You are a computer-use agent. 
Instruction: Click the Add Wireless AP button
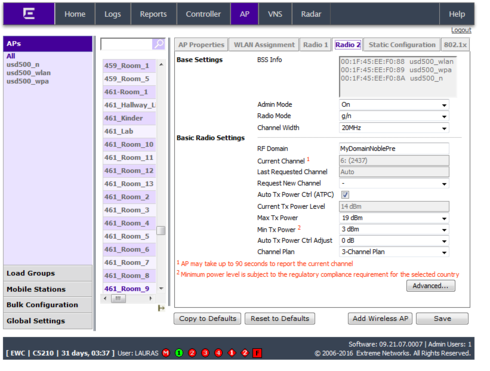coord(380,319)
